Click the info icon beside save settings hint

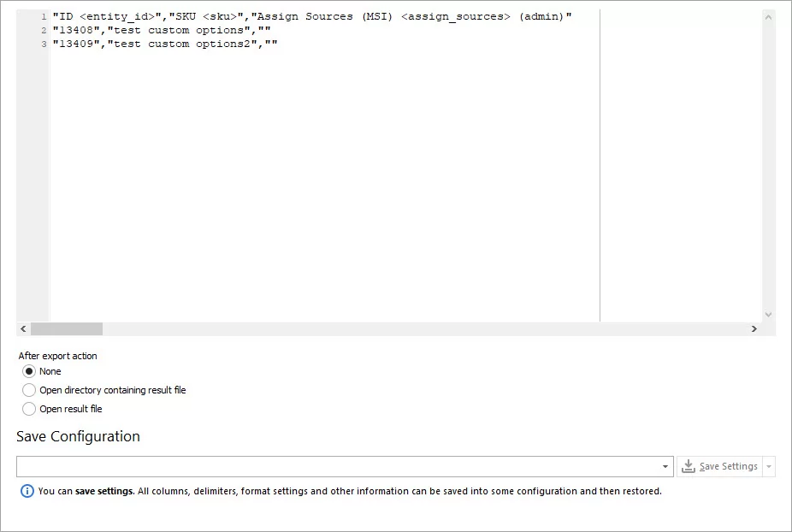tap(27, 491)
